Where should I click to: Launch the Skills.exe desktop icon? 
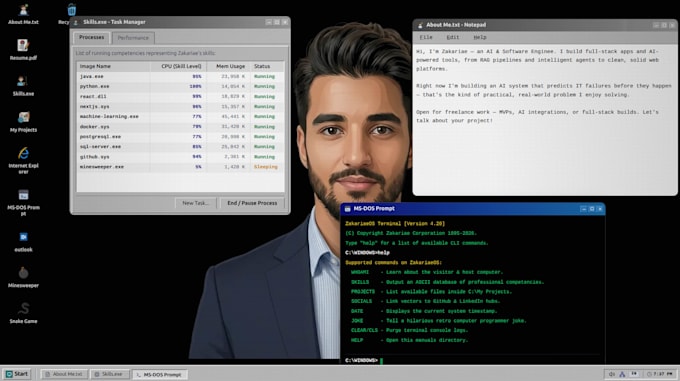[23, 85]
